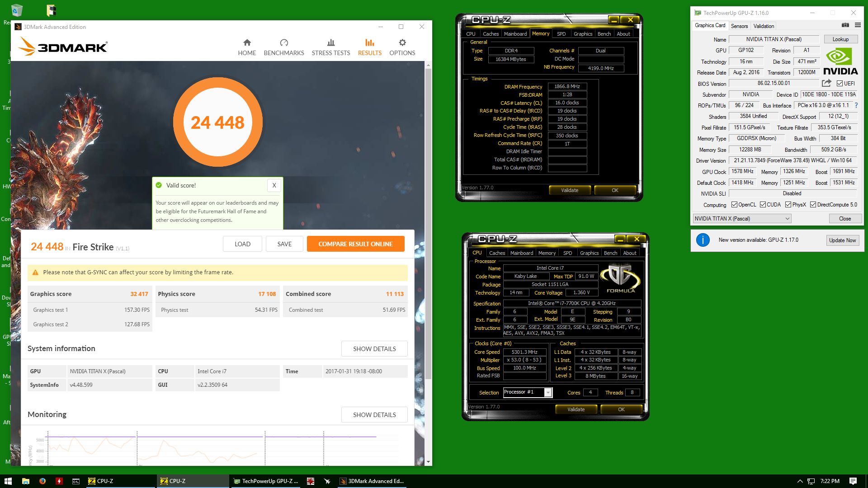Click the NVIDIA logo in GPU-Z

click(840, 61)
